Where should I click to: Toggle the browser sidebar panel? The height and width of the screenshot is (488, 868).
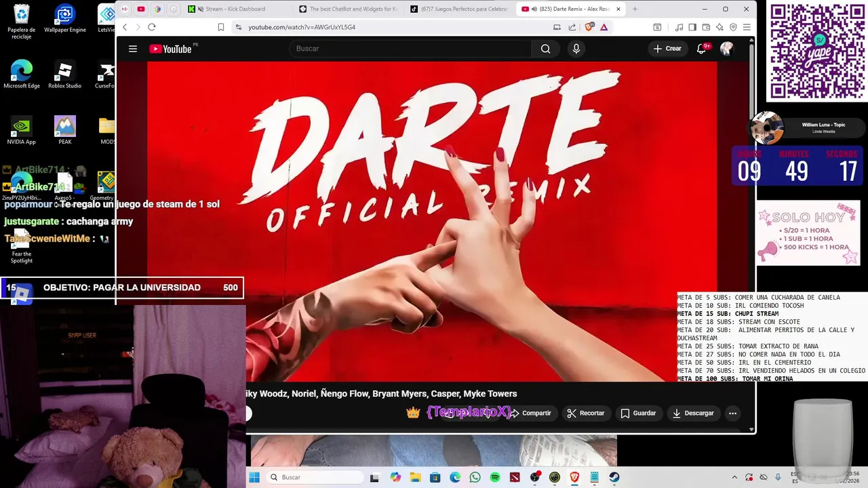692,27
